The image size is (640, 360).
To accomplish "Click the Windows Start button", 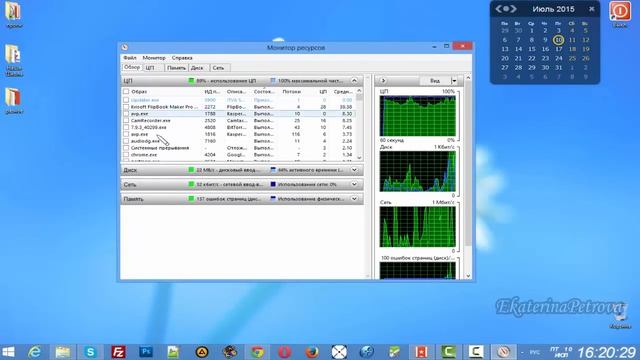I will click(8, 352).
